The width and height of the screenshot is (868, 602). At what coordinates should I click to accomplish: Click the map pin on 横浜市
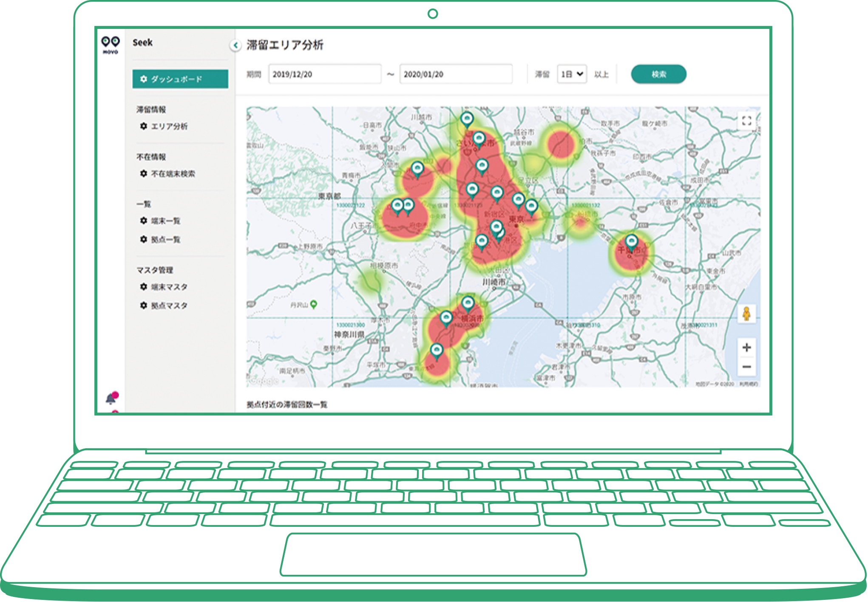[468, 304]
